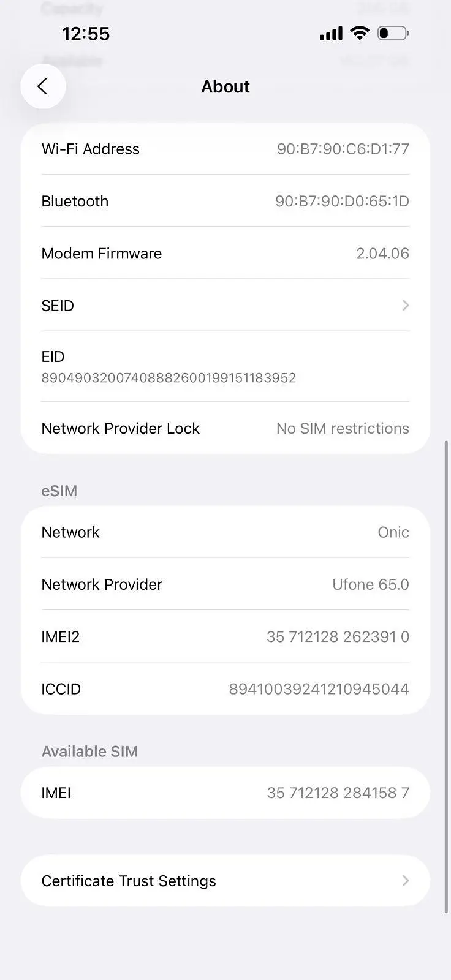Tap the eSIM Network Onic row

coord(225,532)
